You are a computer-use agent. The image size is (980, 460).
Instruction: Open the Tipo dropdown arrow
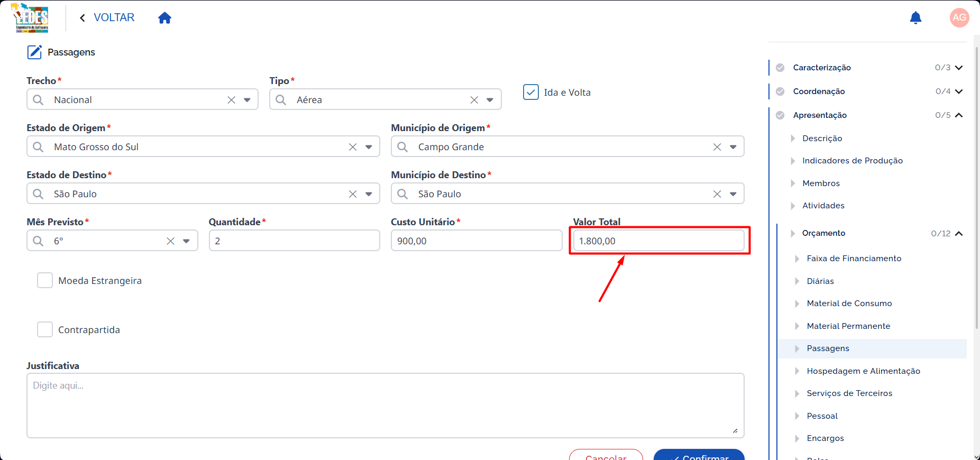coord(490,100)
